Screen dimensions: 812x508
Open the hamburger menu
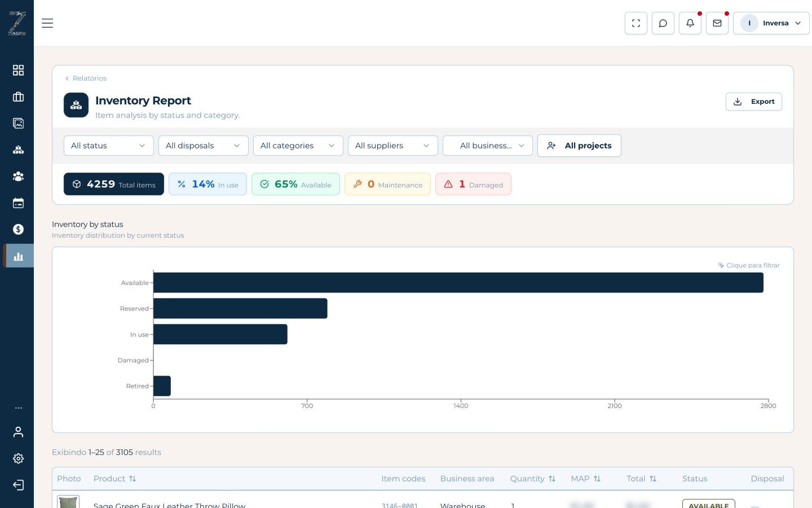(x=47, y=23)
